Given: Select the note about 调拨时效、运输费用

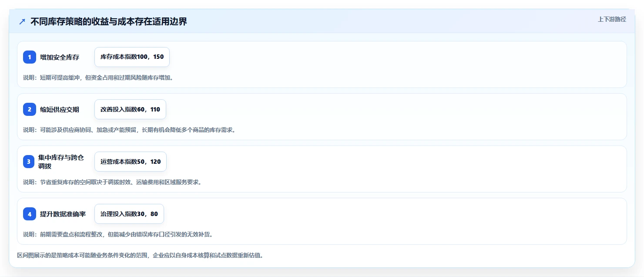Looking at the screenshot, I should (112, 182).
